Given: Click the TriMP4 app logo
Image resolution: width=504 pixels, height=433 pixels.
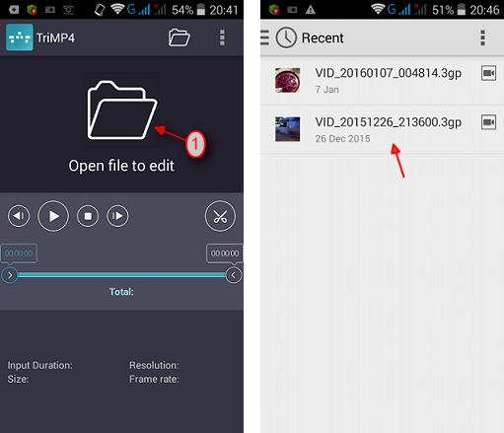Looking at the screenshot, I should [x=20, y=37].
